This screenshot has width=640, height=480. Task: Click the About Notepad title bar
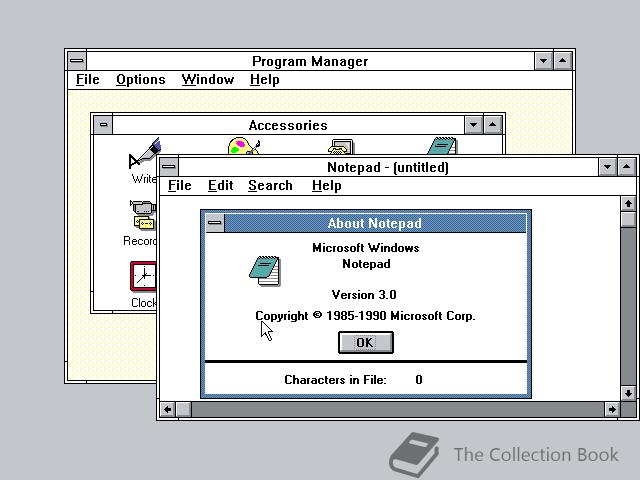pos(375,223)
